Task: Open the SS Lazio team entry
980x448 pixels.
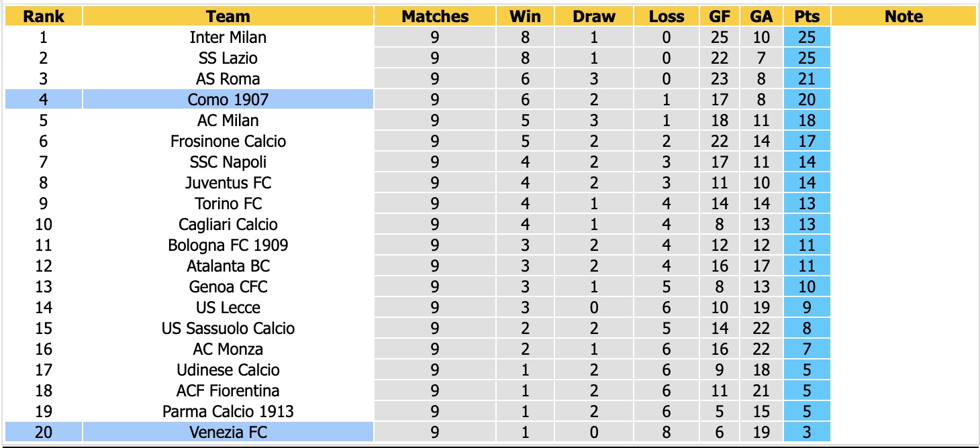Action: coord(228,58)
